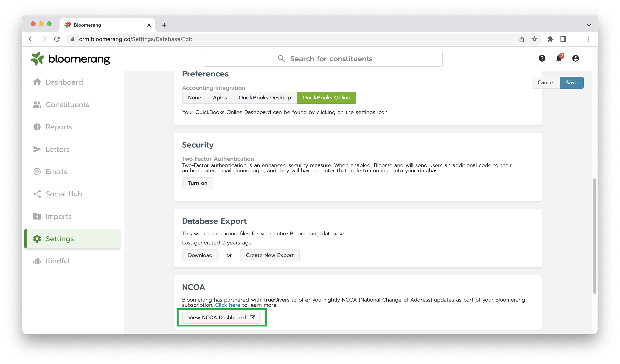Go back in browser history

[31, 39]
